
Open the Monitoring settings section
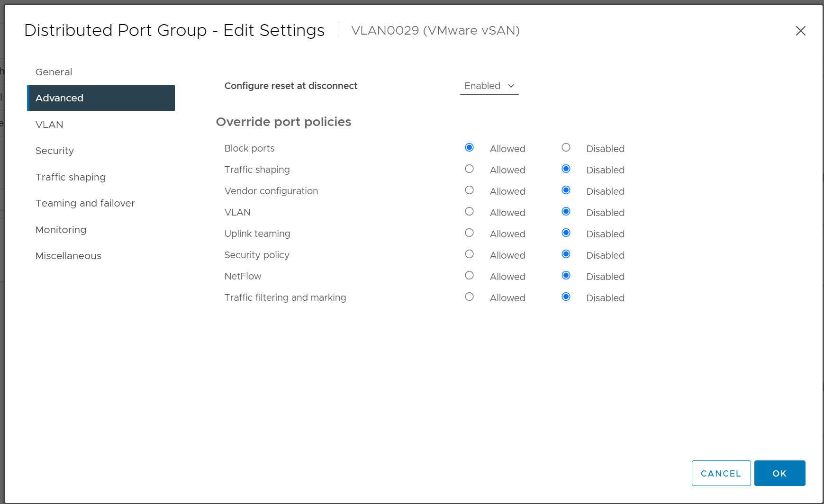(101, 230)
